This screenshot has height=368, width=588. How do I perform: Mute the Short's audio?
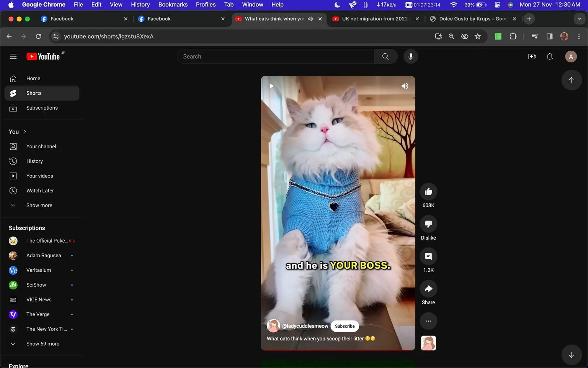(x=405, y=86)
